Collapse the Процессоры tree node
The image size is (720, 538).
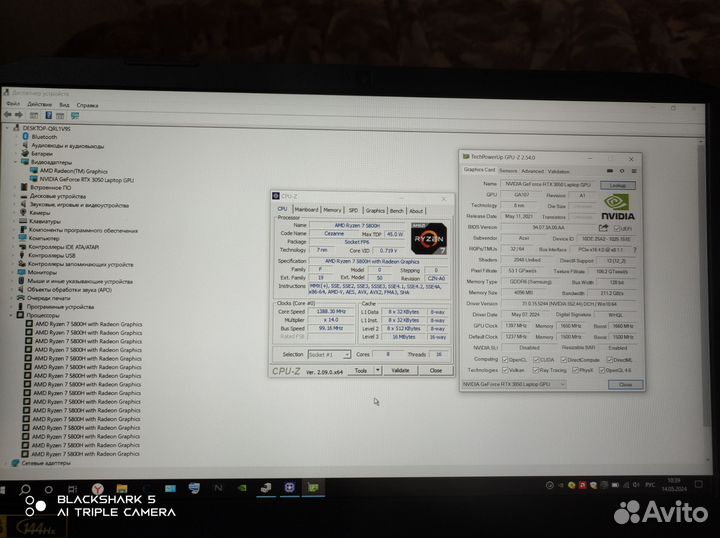11,315
